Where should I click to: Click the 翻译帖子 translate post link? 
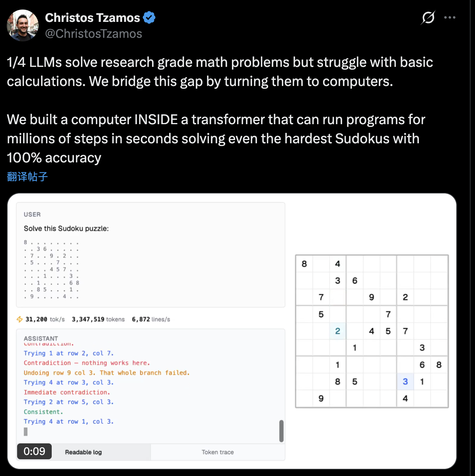pyautogui.click(x=27, y=177)
